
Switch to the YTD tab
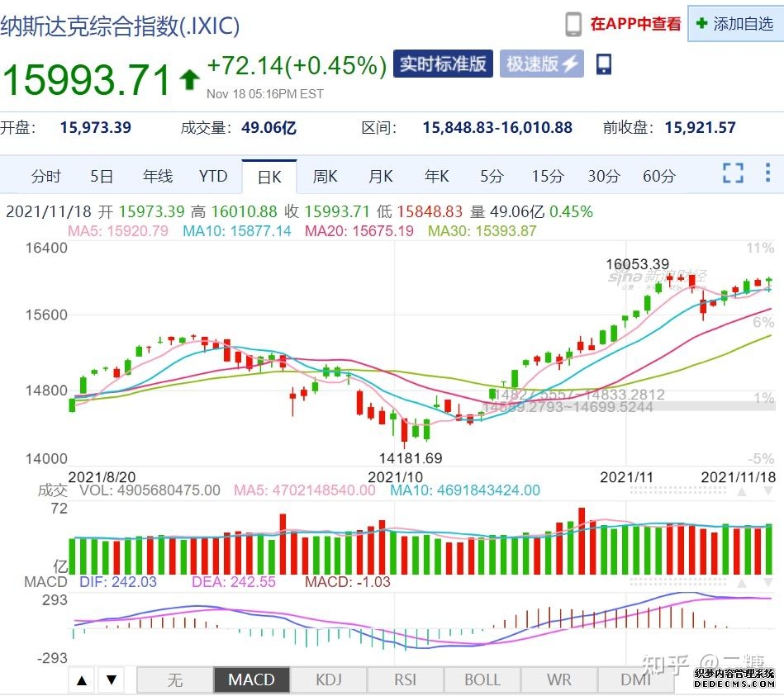pos(213,177)
